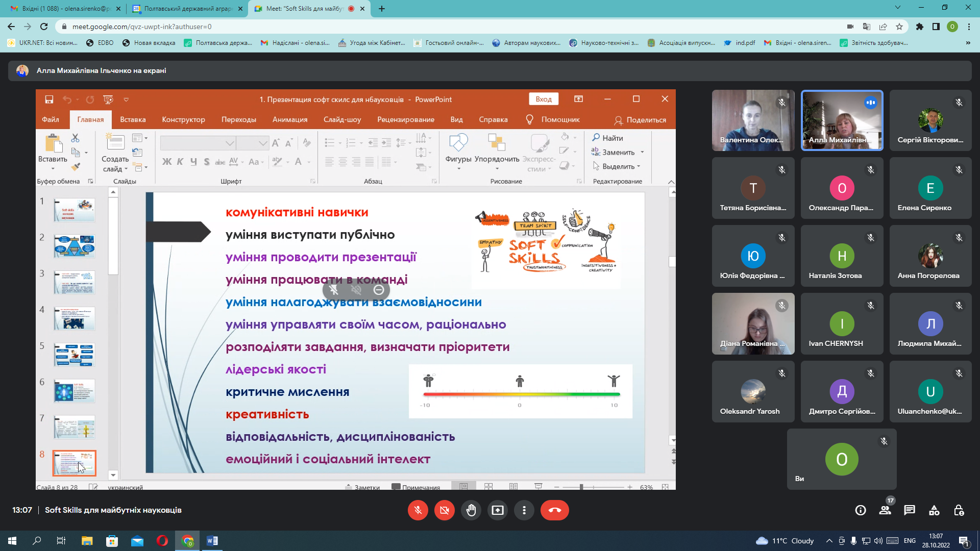Viewport: 980px width, 551px height.
Task: Click the Present now screen share icon
Action: pyautogui.click(x=498, y=510)
